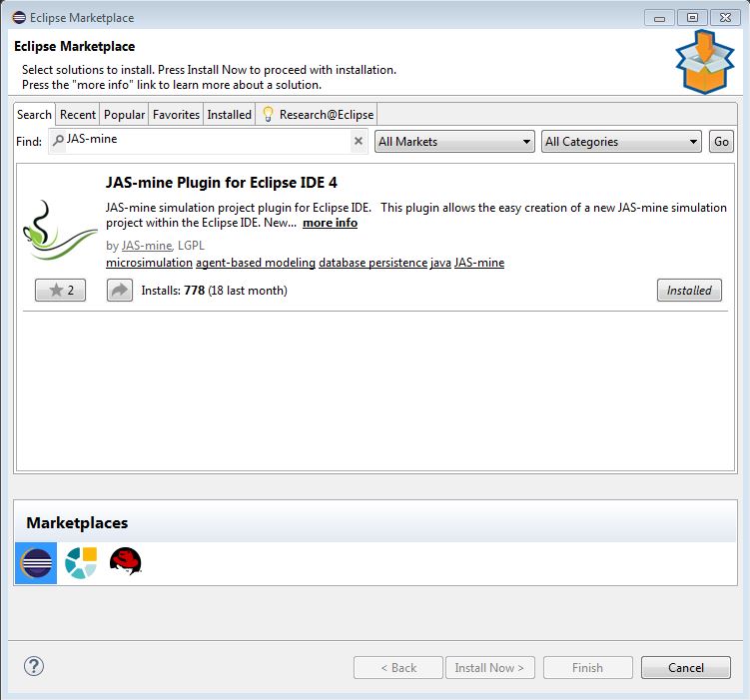This screenshot has width=750, height=700.
Task: Open the Recent tab
Action: pyautogui.click(x=78, y=115)
